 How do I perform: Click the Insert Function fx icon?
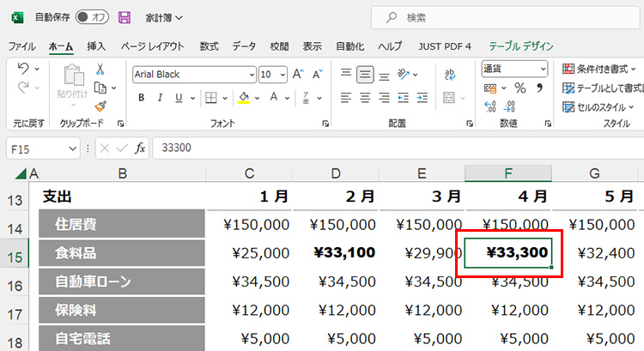pos(140,148)
